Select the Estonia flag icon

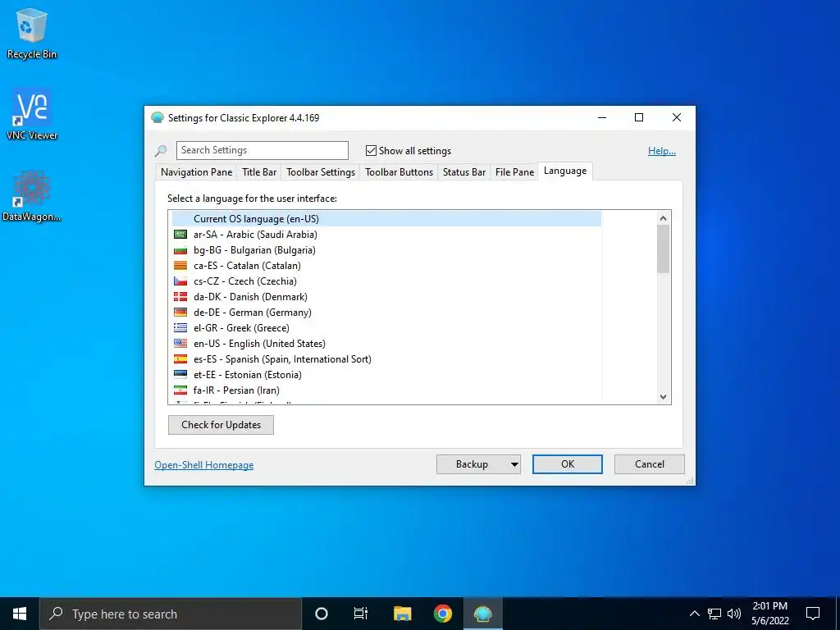[x=180, y=374]
